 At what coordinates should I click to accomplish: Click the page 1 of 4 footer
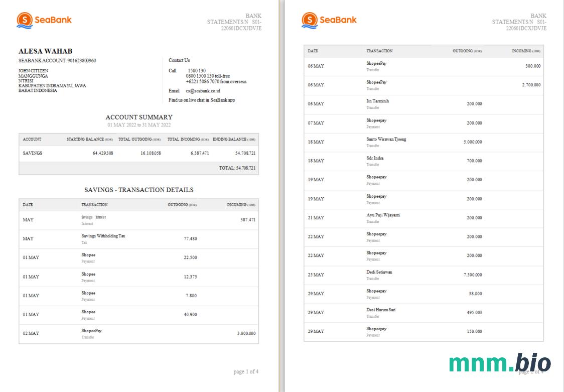tap(246, 372)
